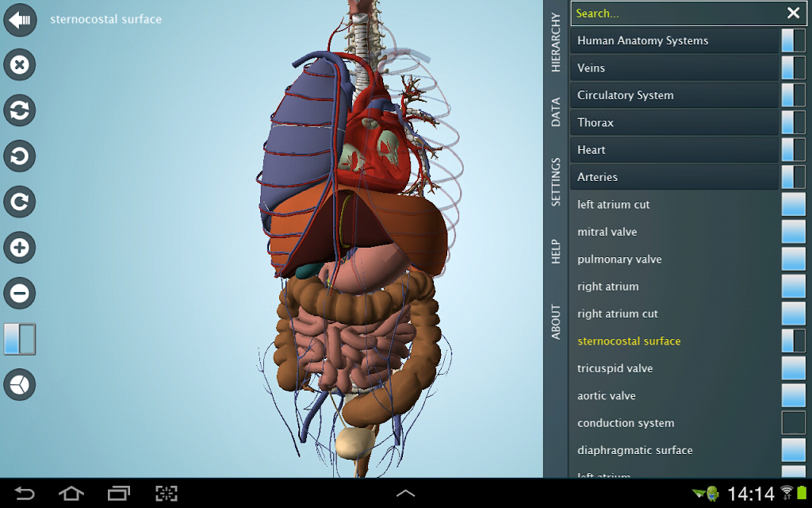The width and height of the screenshot is (812, 508).
Task: Switch to the DATA side tab
Action: [x=556, y=112]
